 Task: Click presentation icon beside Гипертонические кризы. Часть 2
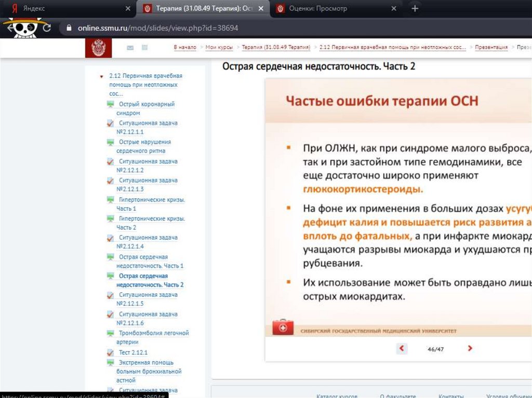click(x=110, y=218)
